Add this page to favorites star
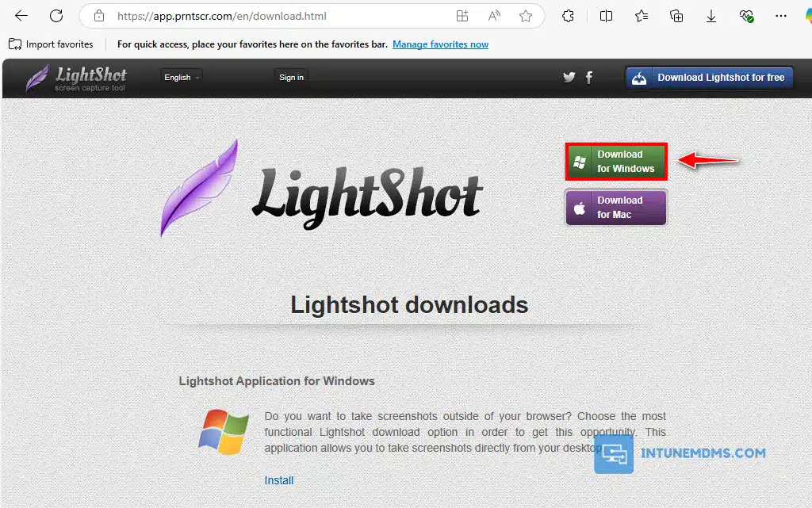 click(526, 16)
